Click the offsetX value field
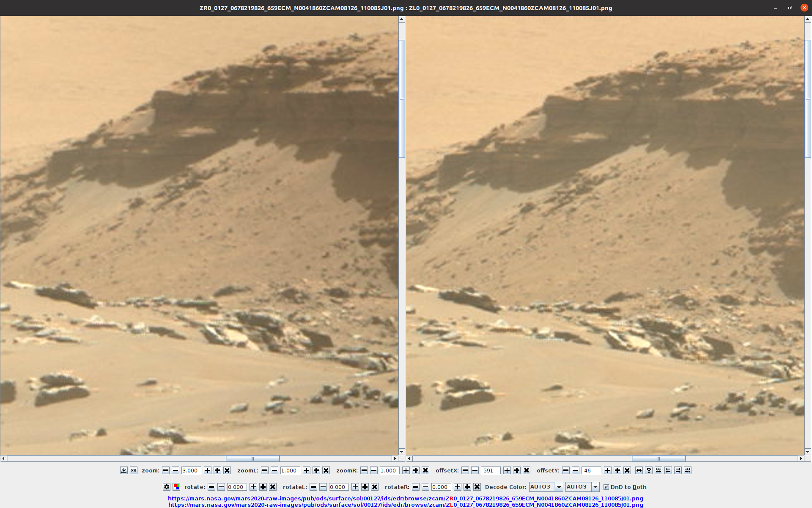 coord(490,470)
